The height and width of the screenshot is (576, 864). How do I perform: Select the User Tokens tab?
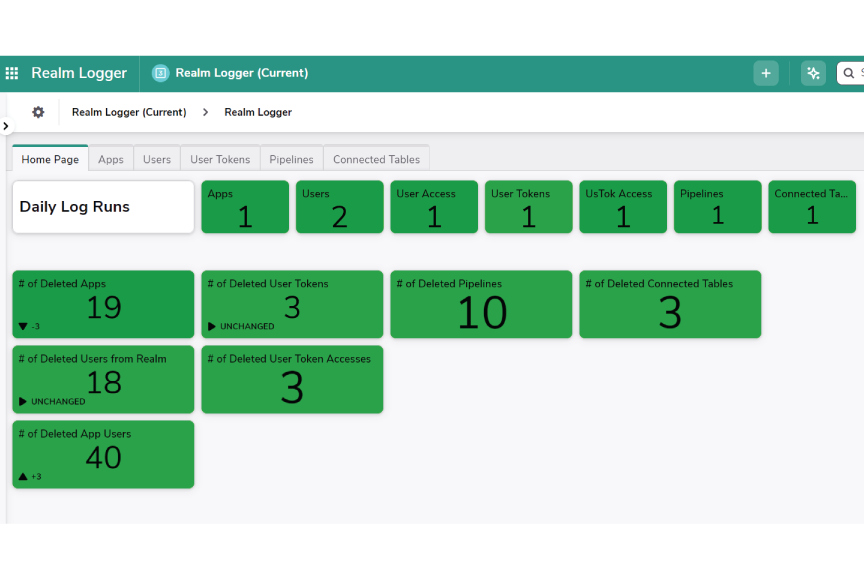220,158
